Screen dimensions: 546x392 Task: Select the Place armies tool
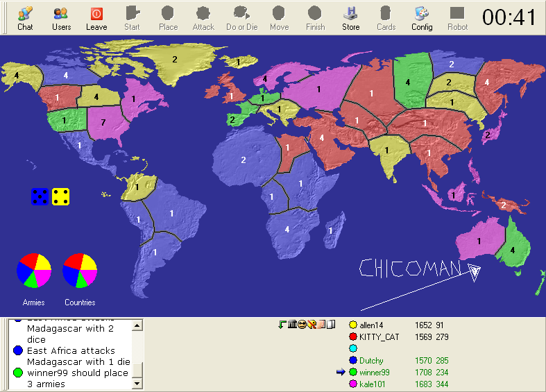click(168, 19)
